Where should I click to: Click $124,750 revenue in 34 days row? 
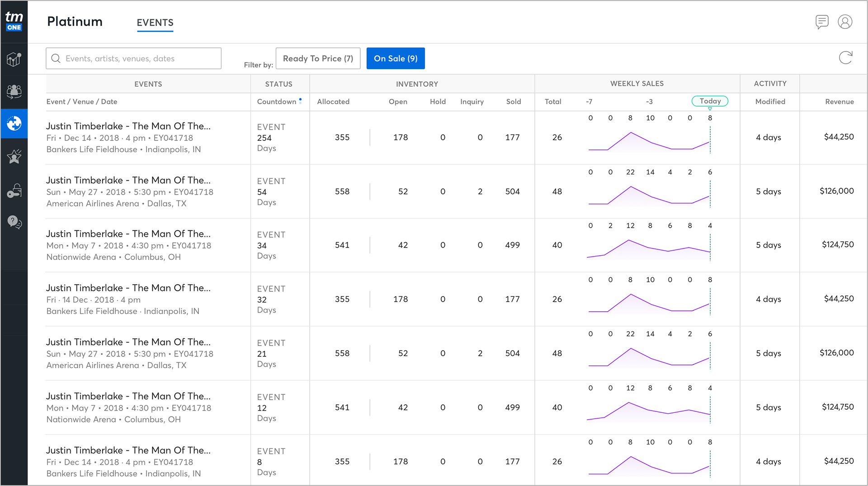point(838,245)
